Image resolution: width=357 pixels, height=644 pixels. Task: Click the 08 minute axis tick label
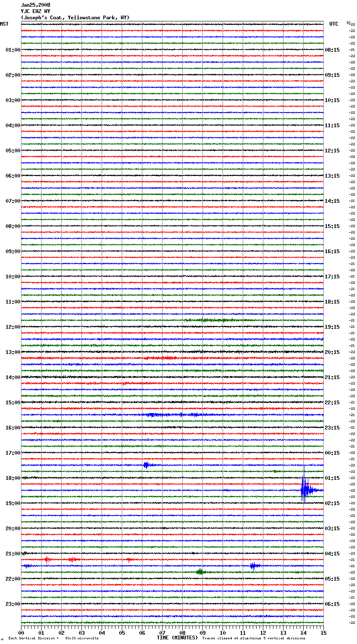pyautogui.click(x=182, y=633)
